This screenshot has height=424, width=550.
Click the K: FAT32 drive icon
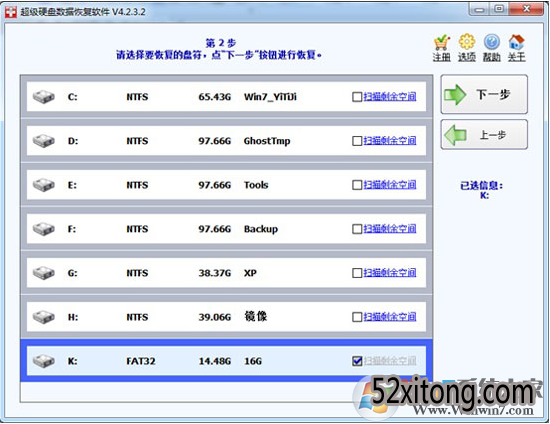(43, 361)
